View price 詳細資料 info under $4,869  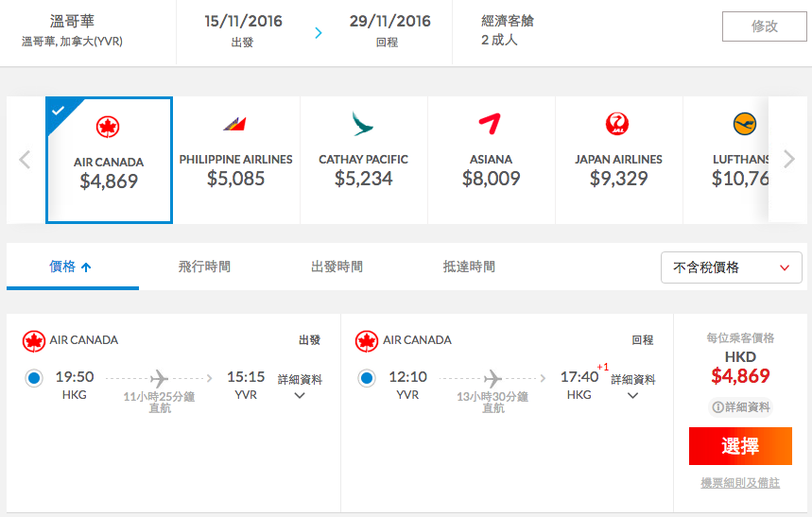(740, 407)
